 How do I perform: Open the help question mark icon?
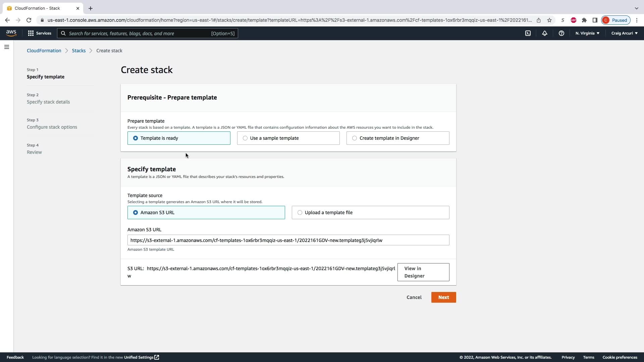pyautogui.click(x=561, y=33)
